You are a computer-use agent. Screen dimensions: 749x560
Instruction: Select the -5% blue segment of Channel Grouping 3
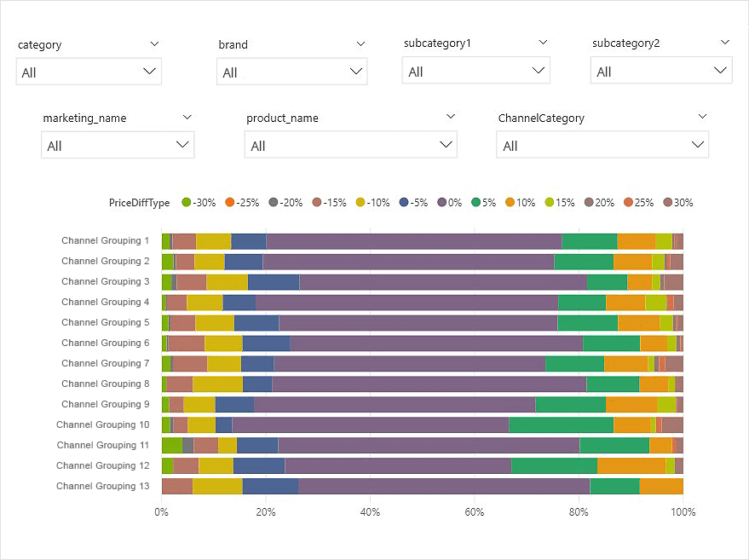(274, 282)
